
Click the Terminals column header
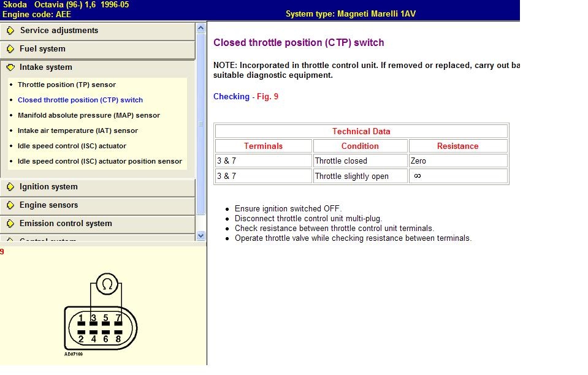pyautogui.click(x=263, y=146)
